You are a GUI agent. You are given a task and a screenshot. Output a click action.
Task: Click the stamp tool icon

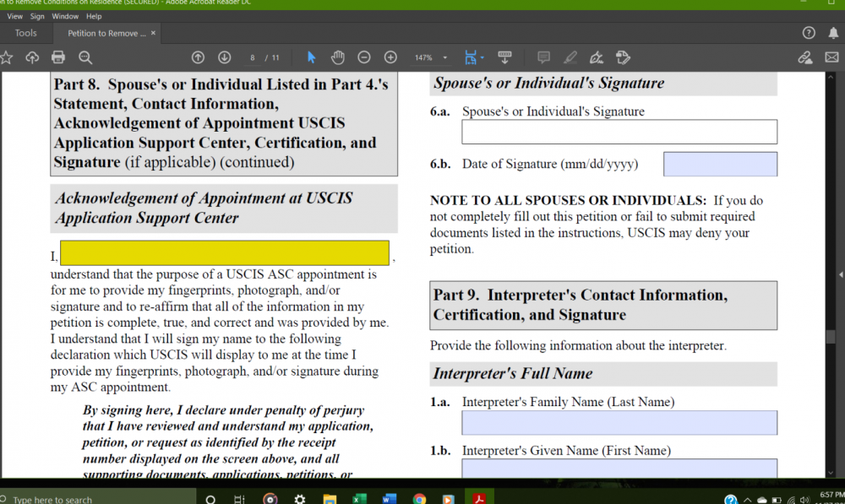[623, 57]
